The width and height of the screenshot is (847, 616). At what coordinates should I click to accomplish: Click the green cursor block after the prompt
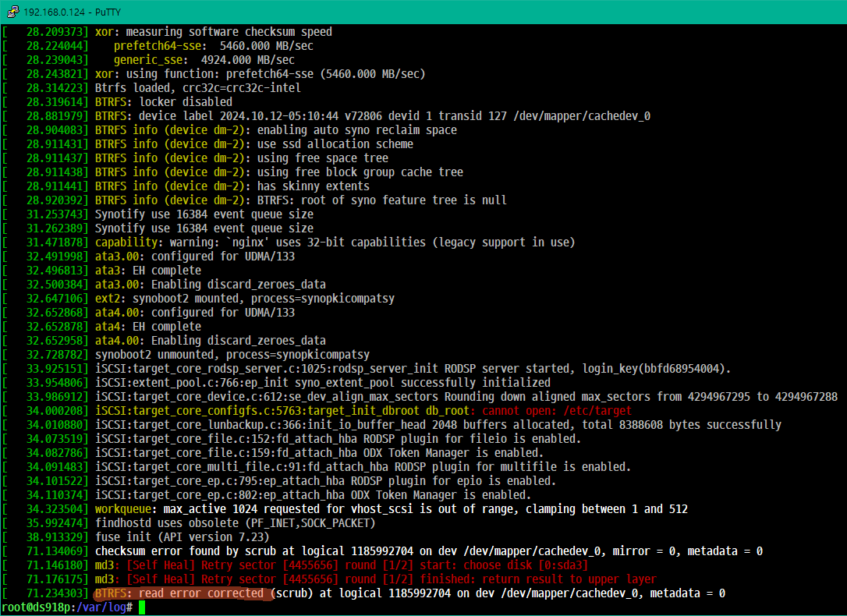(x=141, y=607)
